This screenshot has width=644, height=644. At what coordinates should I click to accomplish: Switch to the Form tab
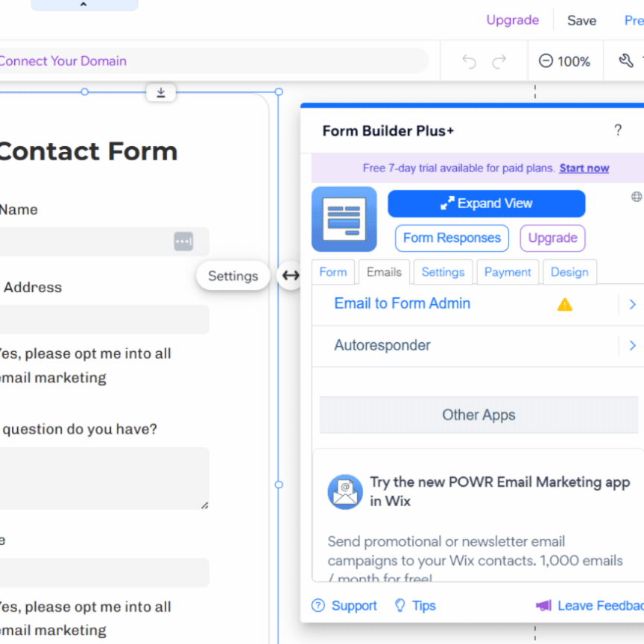[x=333, y=272]
